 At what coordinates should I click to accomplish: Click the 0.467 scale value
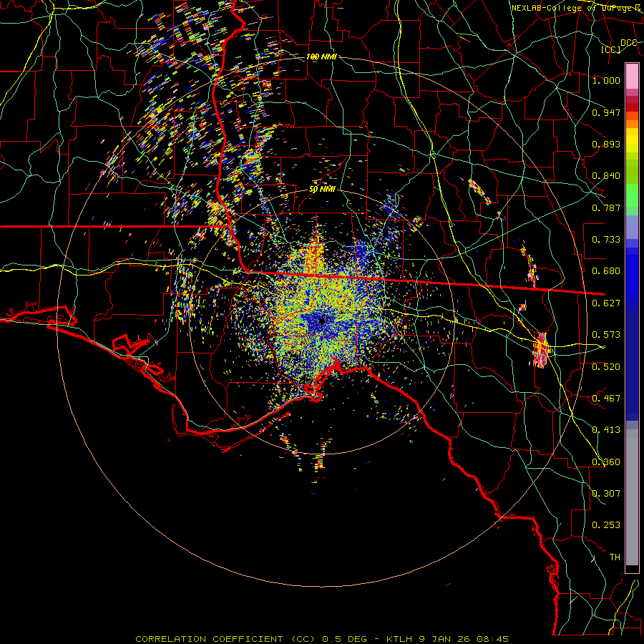coord(606,399)
